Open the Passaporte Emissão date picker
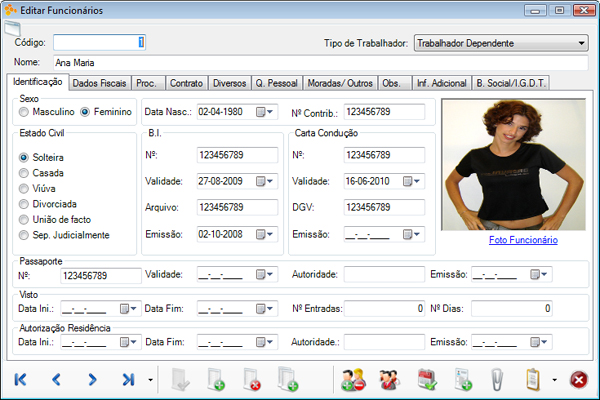This screenshot has width=600, height=400. tap(538, 274)
